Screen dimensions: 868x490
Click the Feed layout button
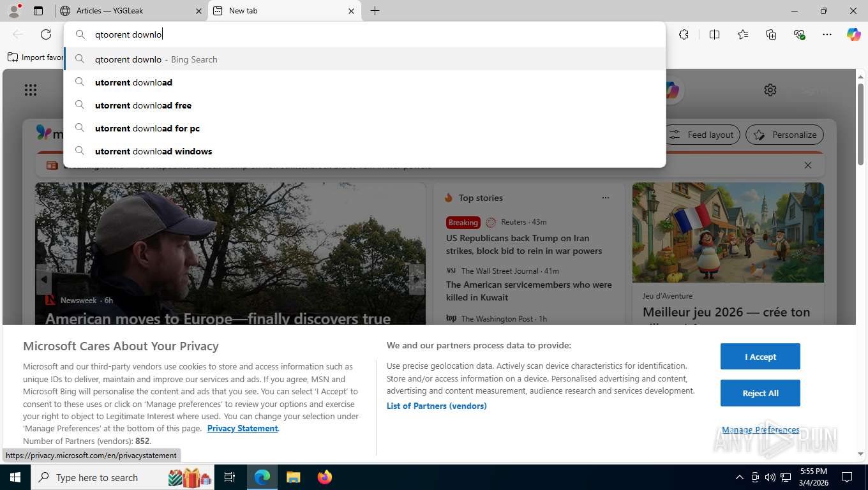[x=703, y=135]
